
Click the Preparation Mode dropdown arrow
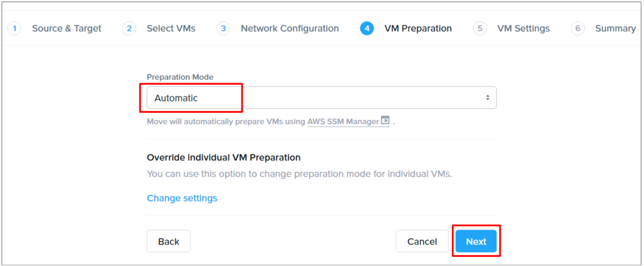(487, 98)
